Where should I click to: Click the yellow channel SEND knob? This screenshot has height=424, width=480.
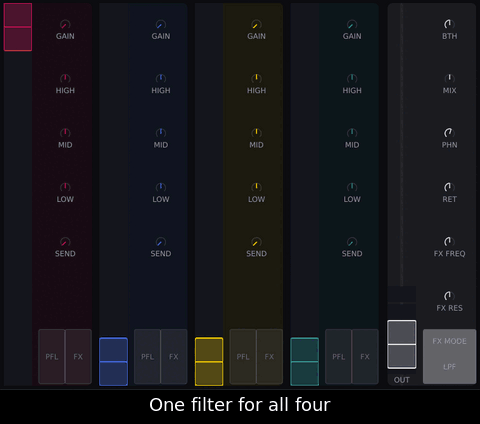(256, 242)
